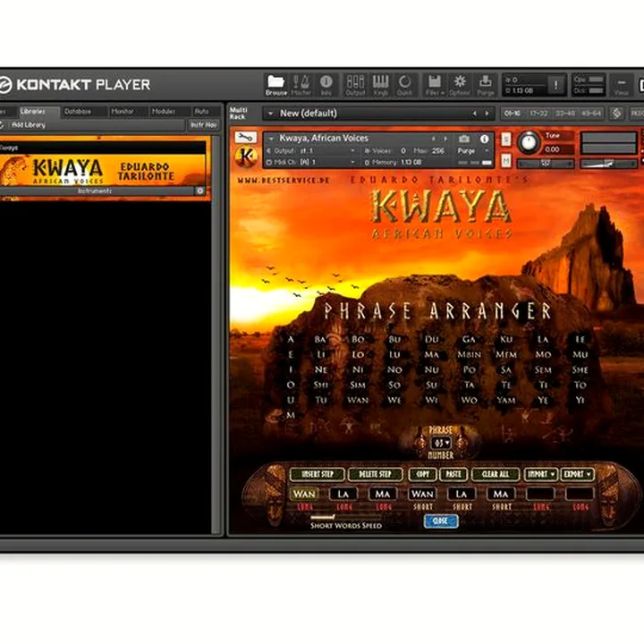Go to previous multi using left arrow

coord(474,114)
